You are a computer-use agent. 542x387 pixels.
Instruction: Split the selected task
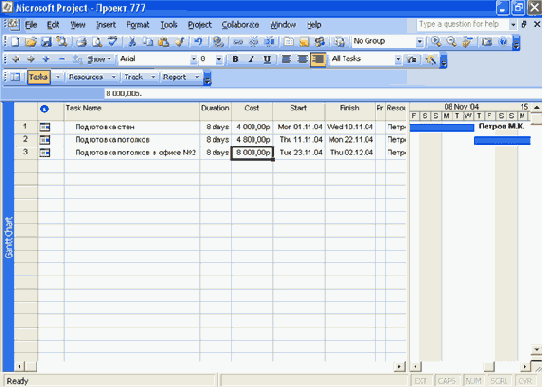pyautogui.click(x=269, y=42)
